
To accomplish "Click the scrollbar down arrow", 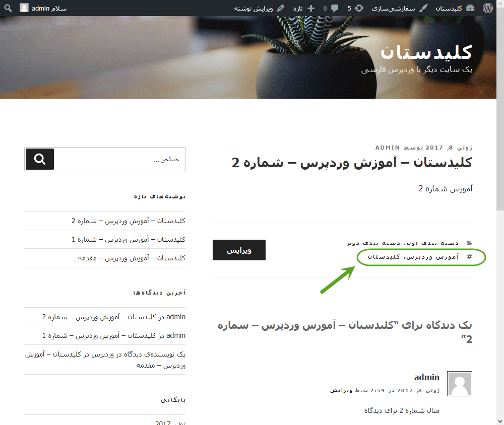I will 500,421.
